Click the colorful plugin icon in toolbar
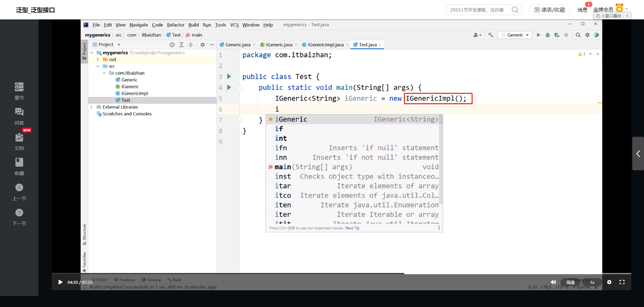 coord(596,35)
